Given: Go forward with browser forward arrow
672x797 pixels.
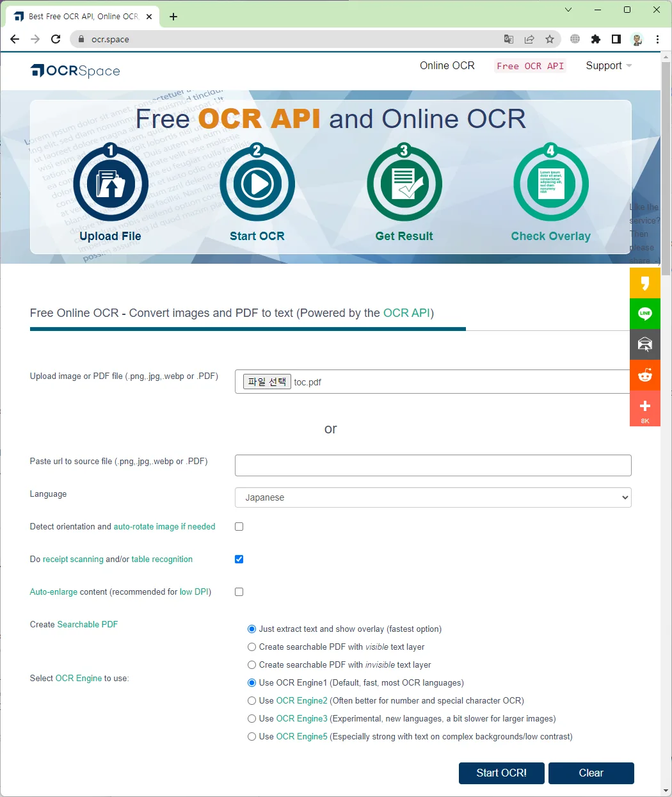Looking at the screenshot, I should point(35,39).
